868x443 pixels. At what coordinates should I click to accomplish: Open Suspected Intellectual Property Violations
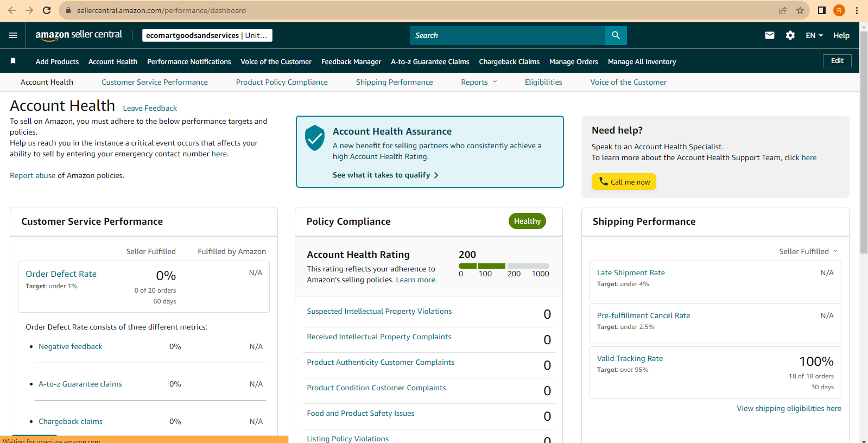379,311
